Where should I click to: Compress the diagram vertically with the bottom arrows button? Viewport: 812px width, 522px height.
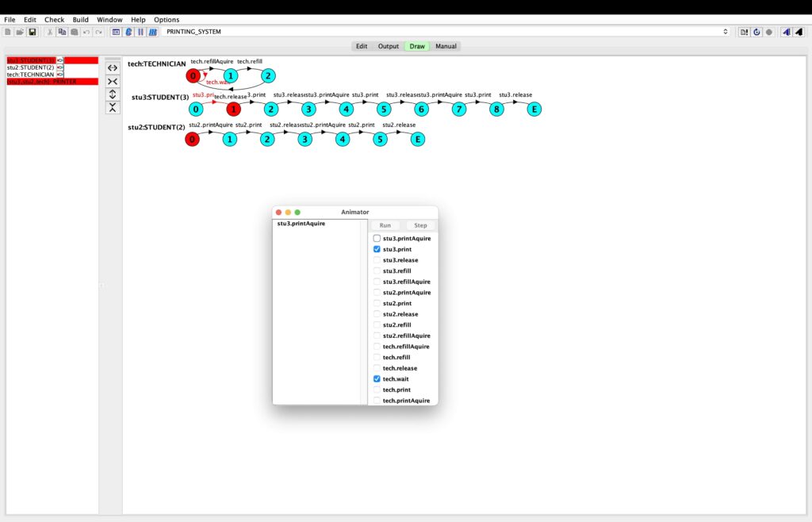pyautogui.click(x=113, y=107)
